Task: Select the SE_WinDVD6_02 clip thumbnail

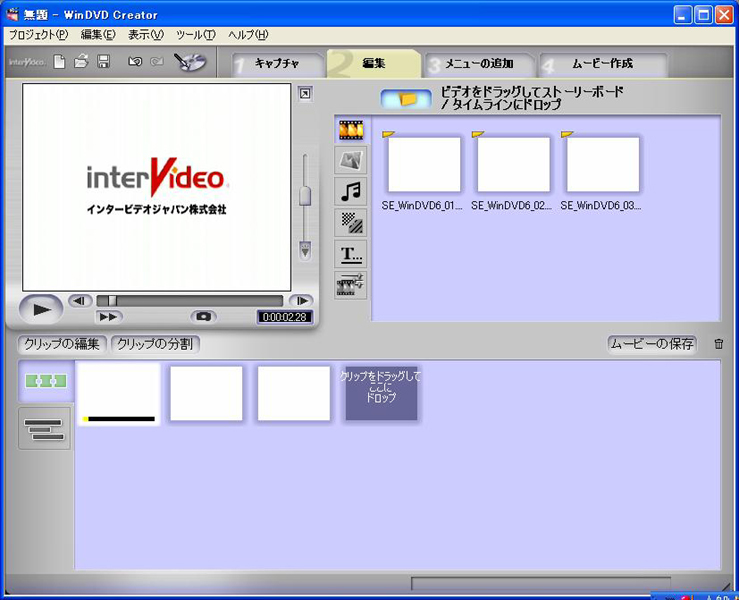Action: (x=513, y=164)
